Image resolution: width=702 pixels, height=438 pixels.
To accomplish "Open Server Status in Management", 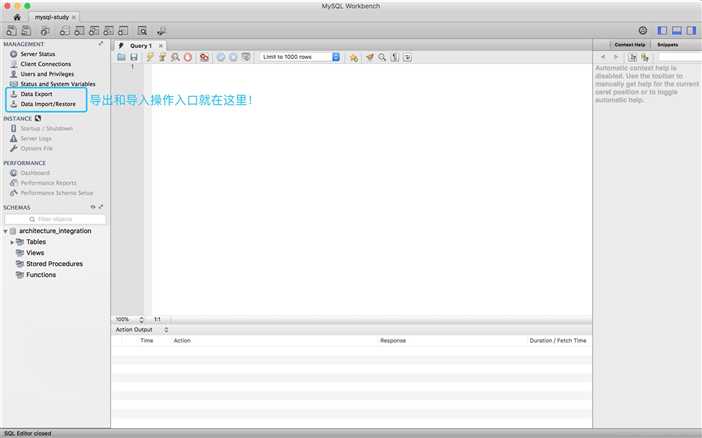I will click(38, 54).
